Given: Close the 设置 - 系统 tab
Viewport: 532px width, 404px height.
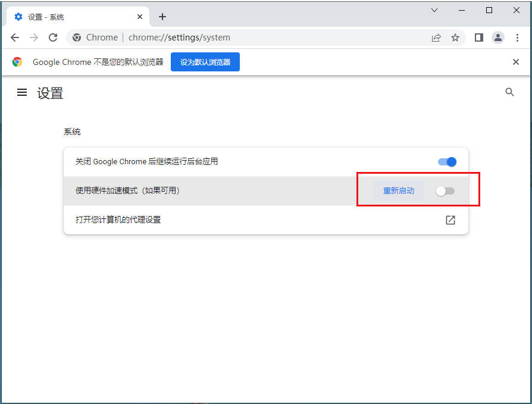Looking at the screenshot, I should pyautogui.click(x=140, y=17).
